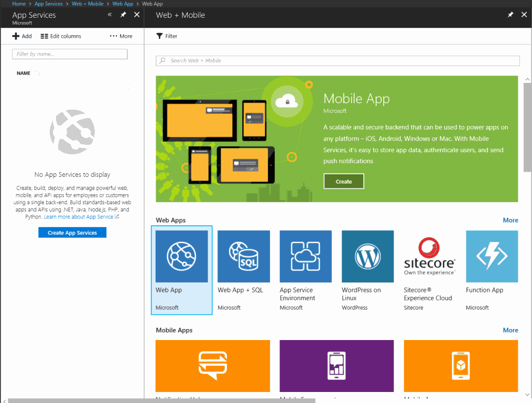The width and height of the screenshot is (532, 403).
Task: Click the Web App + SQL label
Action: click(240, 290)
